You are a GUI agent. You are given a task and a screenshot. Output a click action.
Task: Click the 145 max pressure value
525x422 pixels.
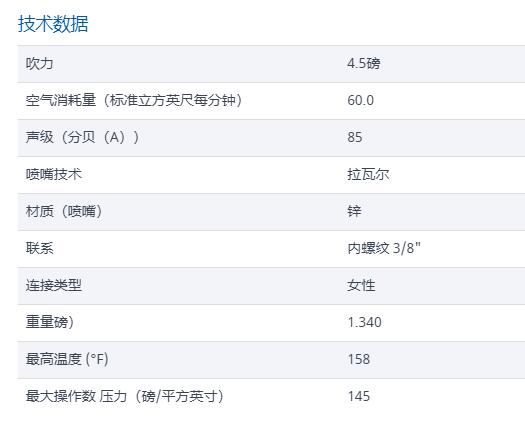click(x=359, y=396)
